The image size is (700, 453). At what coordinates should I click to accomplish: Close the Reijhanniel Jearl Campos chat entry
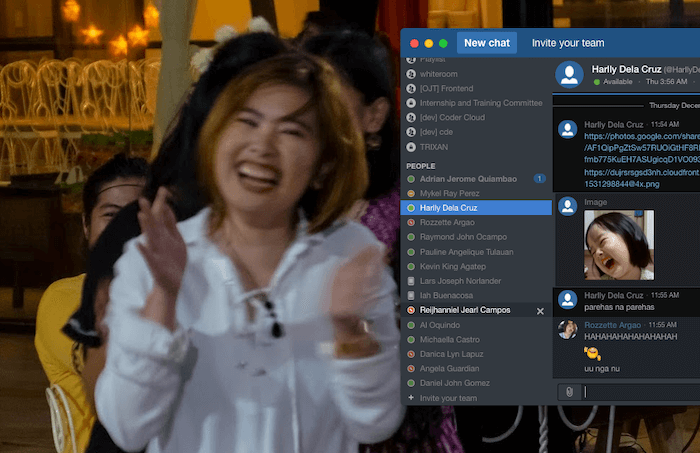pos(540,311)
